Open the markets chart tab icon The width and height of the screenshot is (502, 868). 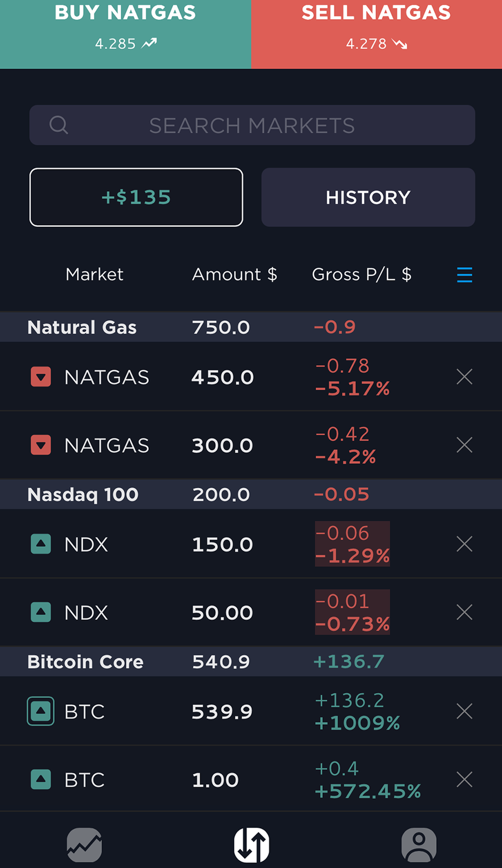click(x=84, y=845)
